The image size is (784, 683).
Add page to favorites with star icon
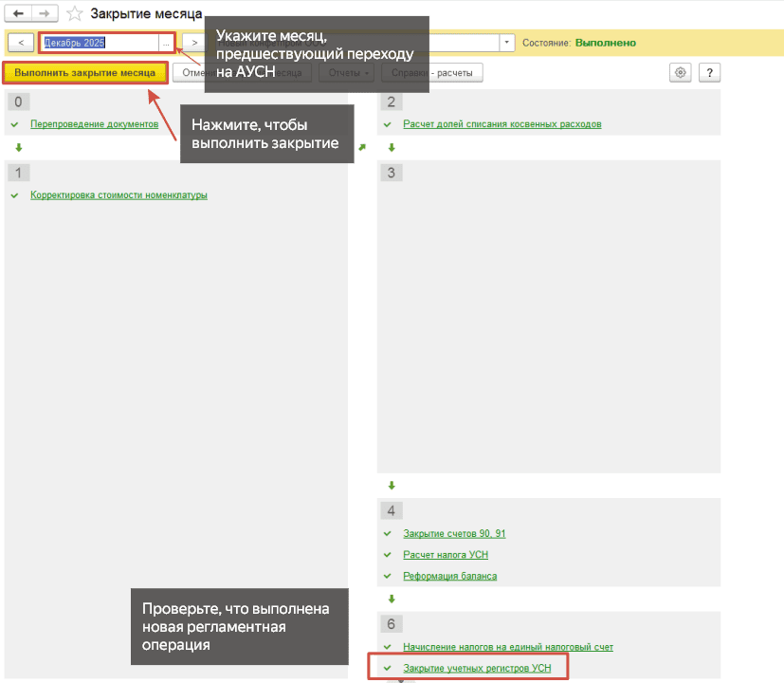coord(75,13)
